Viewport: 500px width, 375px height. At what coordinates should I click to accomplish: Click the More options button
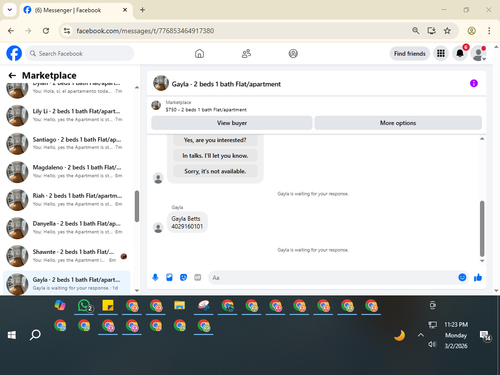[x=398, y=123]
